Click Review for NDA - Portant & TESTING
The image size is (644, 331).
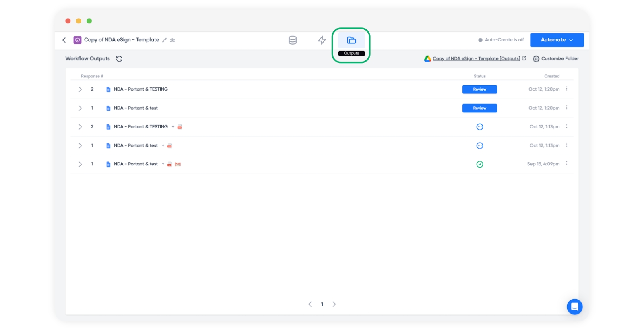pyautogui.click(x=479, y=89)
